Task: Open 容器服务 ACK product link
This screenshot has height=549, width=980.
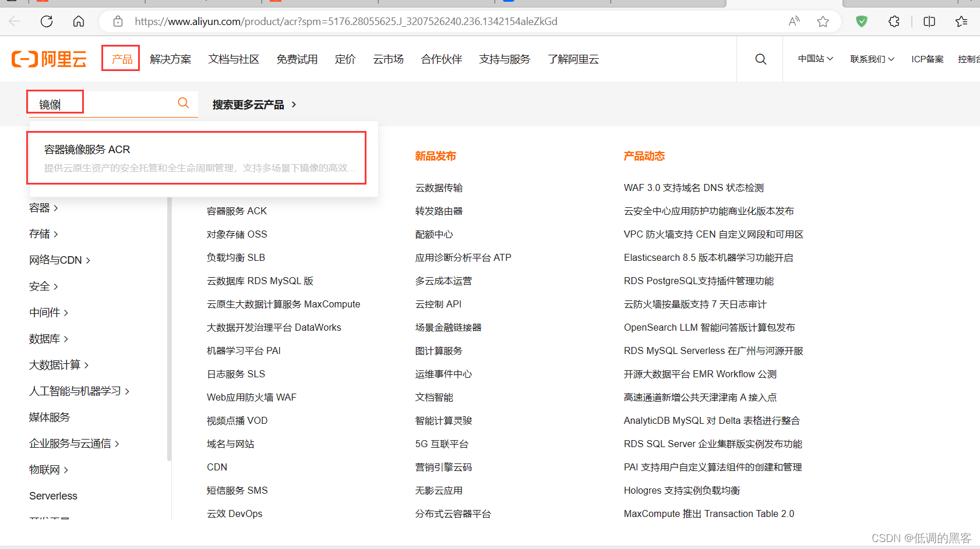Action: point(237,211)
